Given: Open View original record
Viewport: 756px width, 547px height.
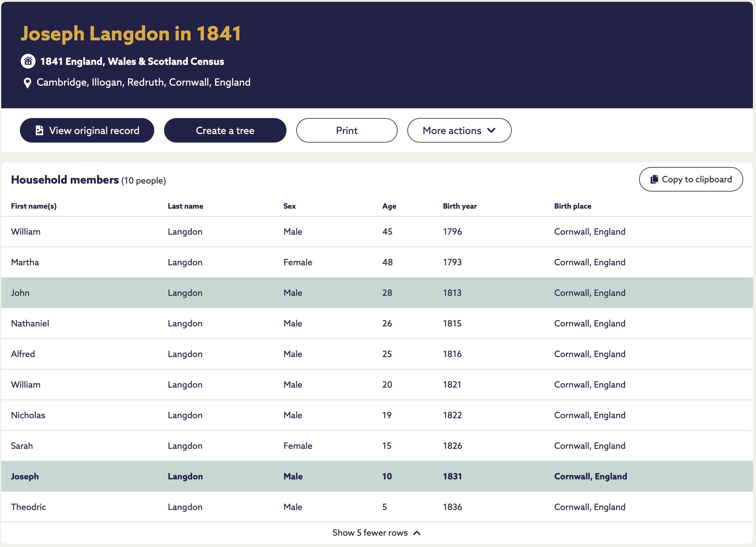Looking at the screenshot, I should [x=87, y=130].
